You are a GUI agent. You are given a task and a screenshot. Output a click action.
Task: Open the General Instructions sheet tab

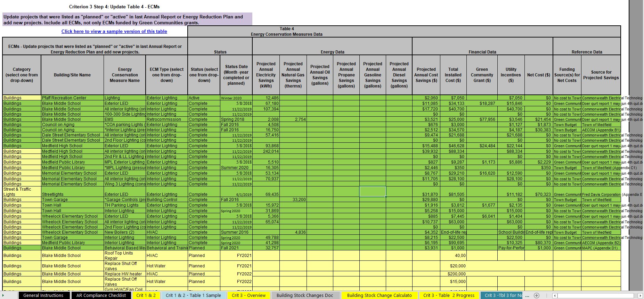tap(43, 296)
